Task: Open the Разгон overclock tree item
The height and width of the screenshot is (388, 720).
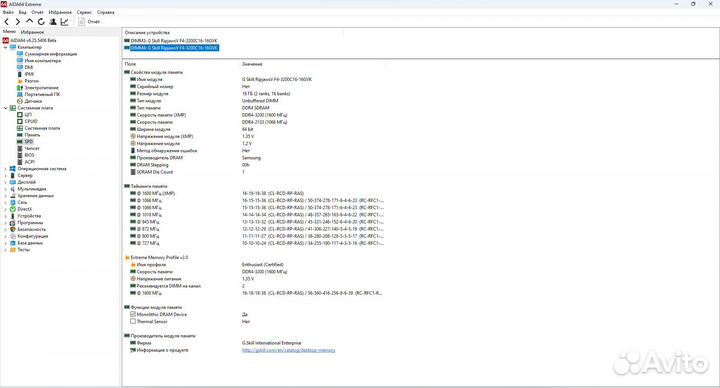Action: tap(32, 81)
